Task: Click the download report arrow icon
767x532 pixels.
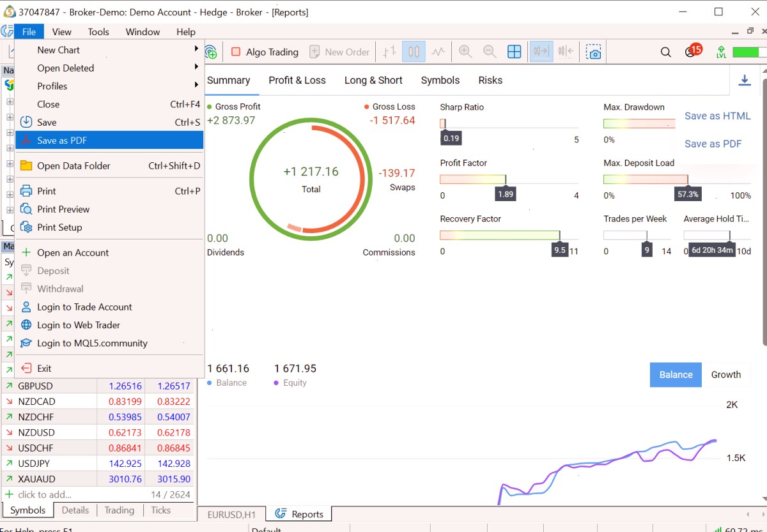Action: [745, 80]
